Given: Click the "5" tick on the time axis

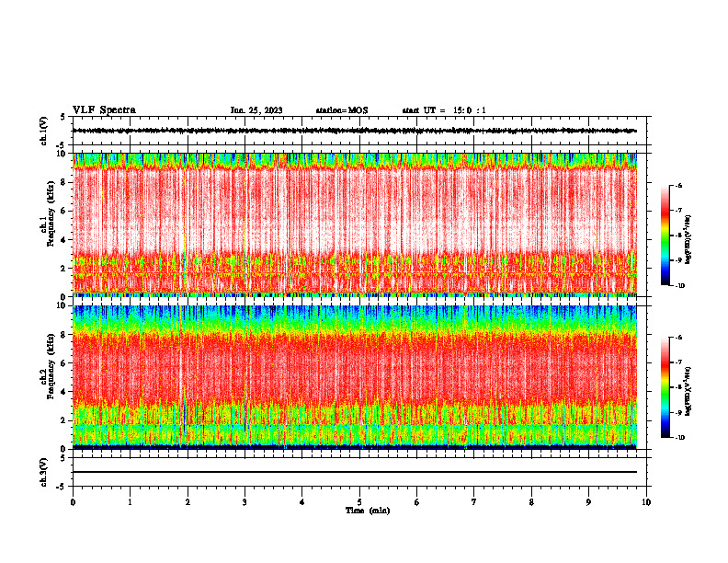Looking at the screenshot, I should click(x=359, y=502).
